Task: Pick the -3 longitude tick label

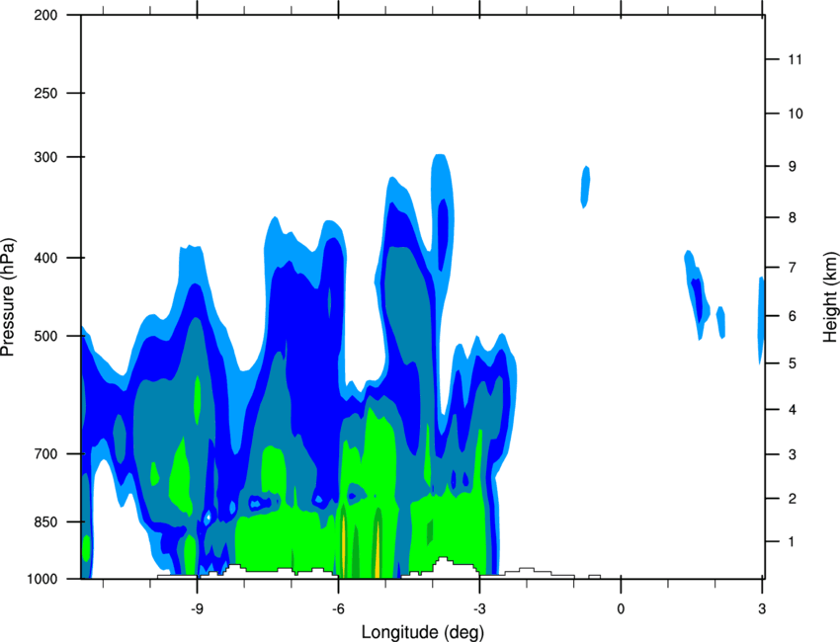Action: (479, 608)
